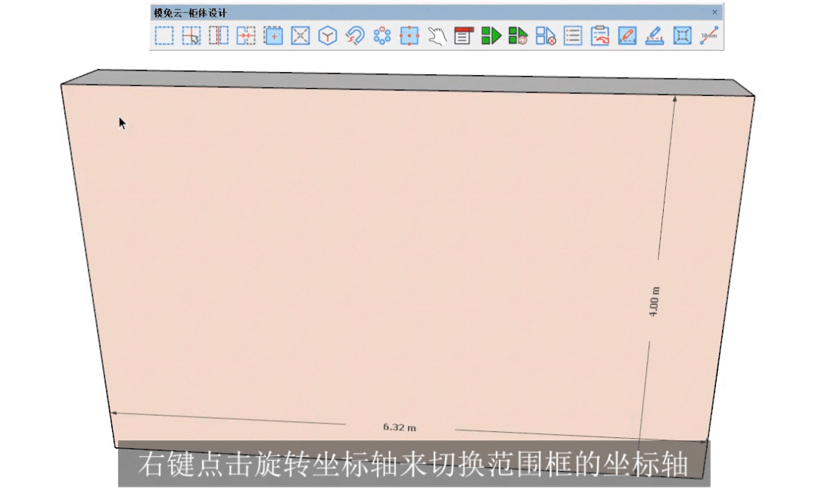This screenshot has height=504, width=828.
Task: Click the 6.32 m dimension label
Action: pos(400,427)
